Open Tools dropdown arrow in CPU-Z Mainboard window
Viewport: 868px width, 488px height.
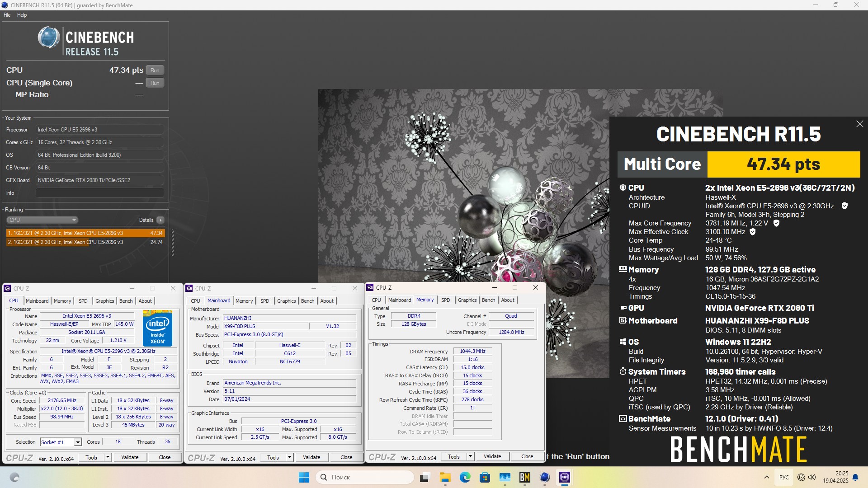pyautogui.click(x=289, y=457)
